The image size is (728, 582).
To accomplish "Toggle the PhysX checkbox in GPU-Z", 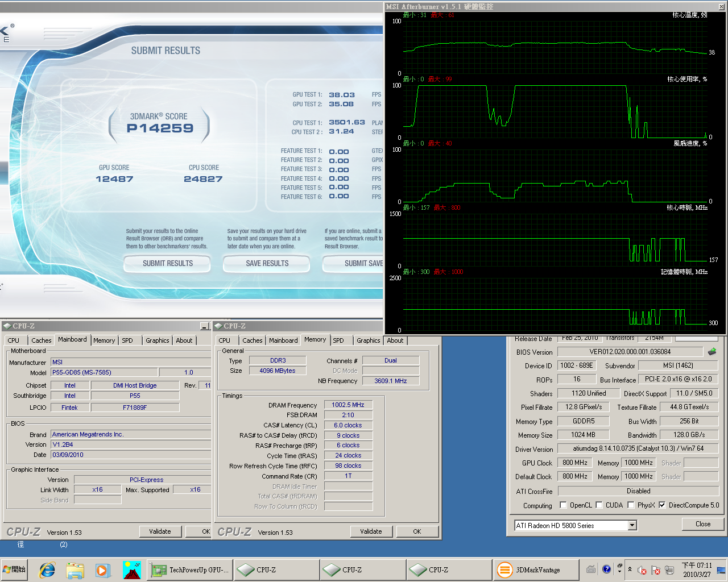I will [631, 505].
